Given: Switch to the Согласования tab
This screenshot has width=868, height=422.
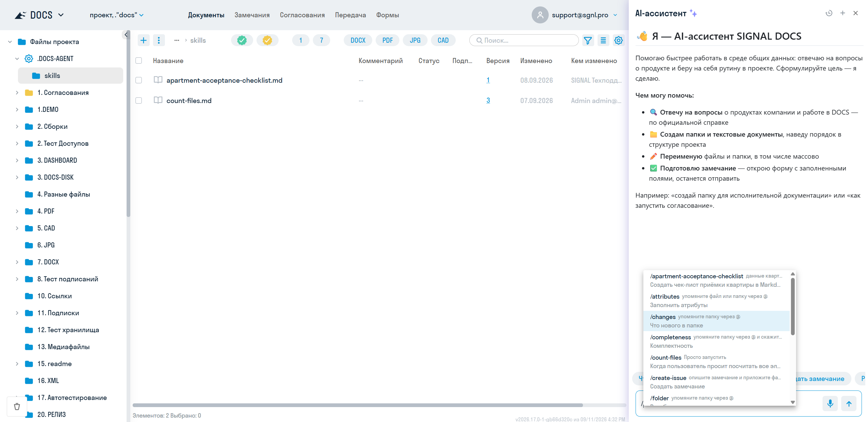Looking at the screenshot, I should click(302, 15).
